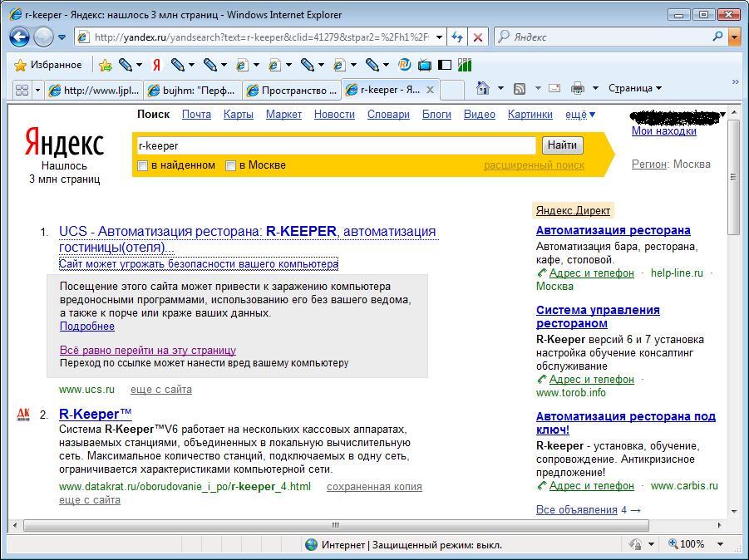Click the RSS feeds icon
This screenshot has height=560, width=749.
(520, 88)
